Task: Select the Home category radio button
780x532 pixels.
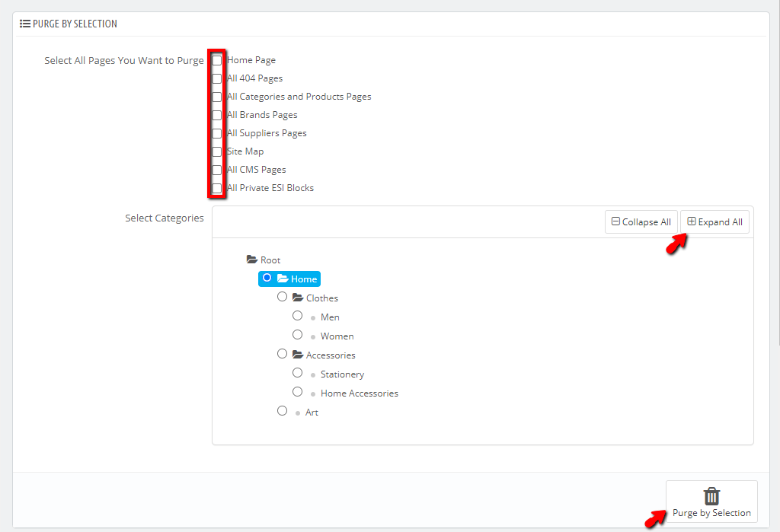Action: [267, 278]
